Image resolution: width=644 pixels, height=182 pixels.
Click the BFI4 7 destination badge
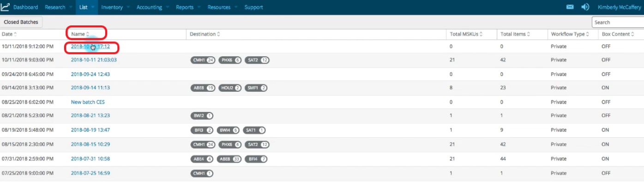click(256, 159)
